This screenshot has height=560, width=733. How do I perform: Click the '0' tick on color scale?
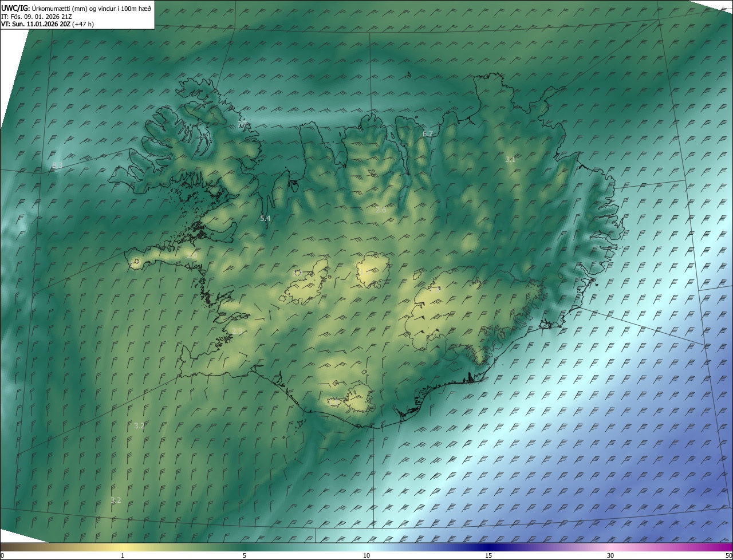(2, 555)
